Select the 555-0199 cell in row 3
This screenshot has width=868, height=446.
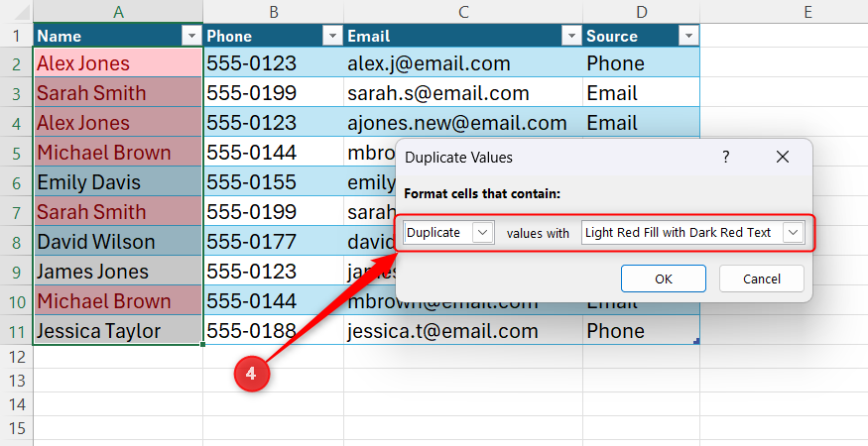(274, 92)
